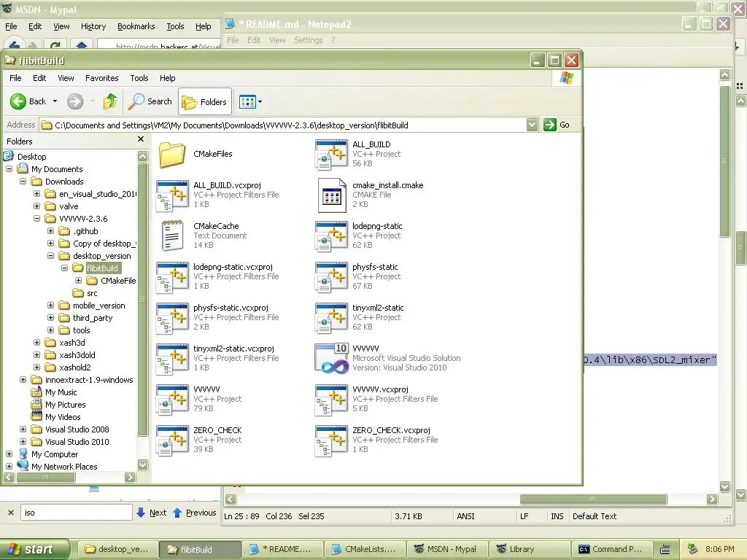Switch to Library taskbar item

coord(529,550)
